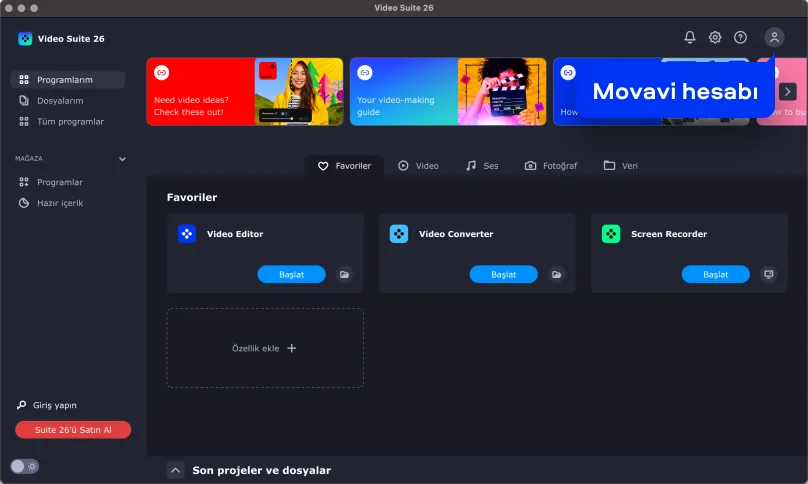Viewport: 808px width, 484px height.
Task: Collapse the MAĞAZA section chevron
Action: click(x=122, y=159)
